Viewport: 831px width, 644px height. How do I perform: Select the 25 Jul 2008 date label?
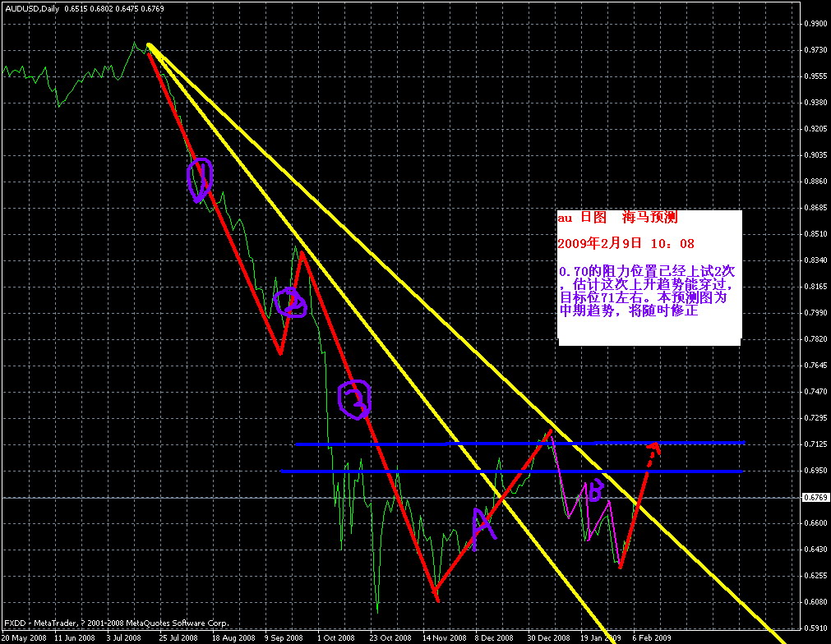tap(178, 637)
